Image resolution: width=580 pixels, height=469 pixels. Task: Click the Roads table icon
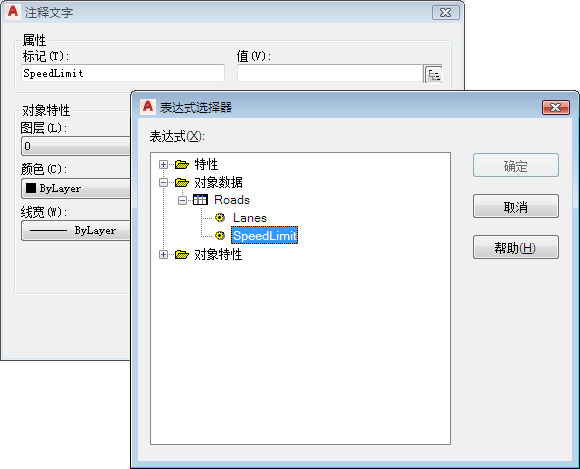(200, 200)
